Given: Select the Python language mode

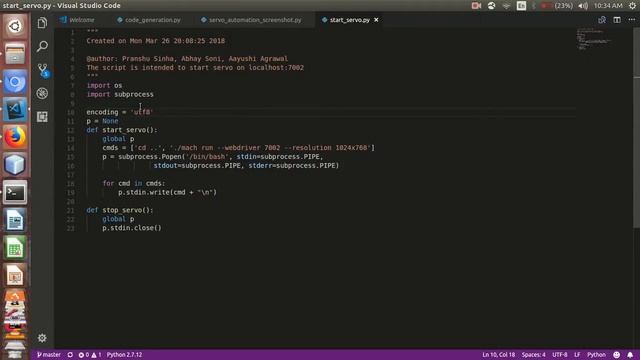Looking at the screenshot, I should tap(596, 355).
